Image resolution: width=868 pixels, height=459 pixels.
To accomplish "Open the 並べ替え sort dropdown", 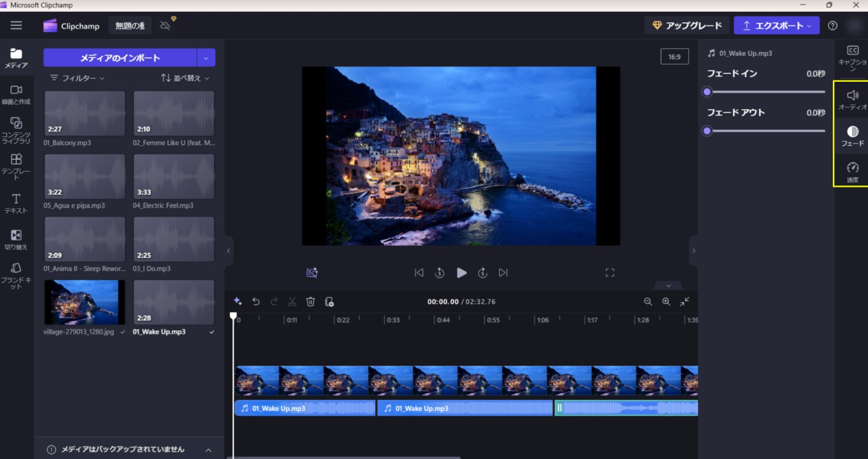I will [185, 78].
